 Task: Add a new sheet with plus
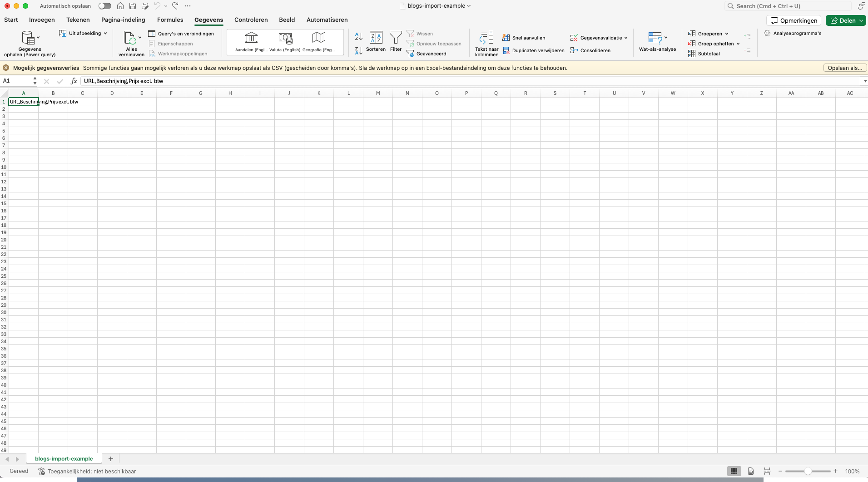point(110,459)
